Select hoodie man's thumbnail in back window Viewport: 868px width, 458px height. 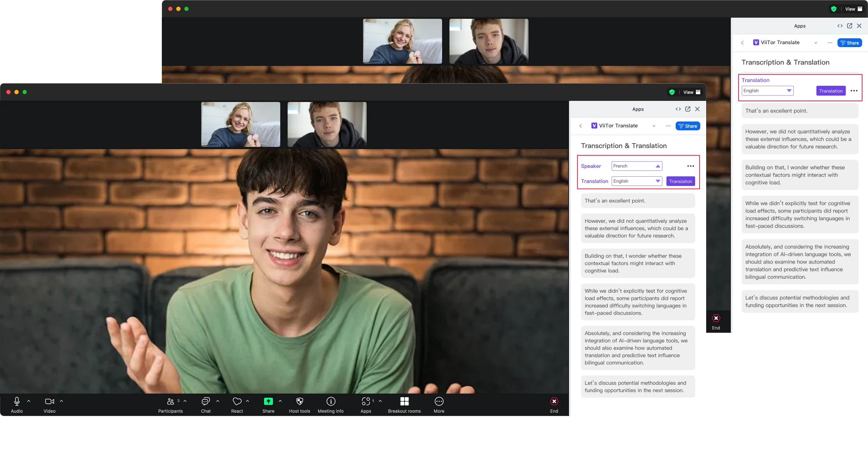pos(489,41)
